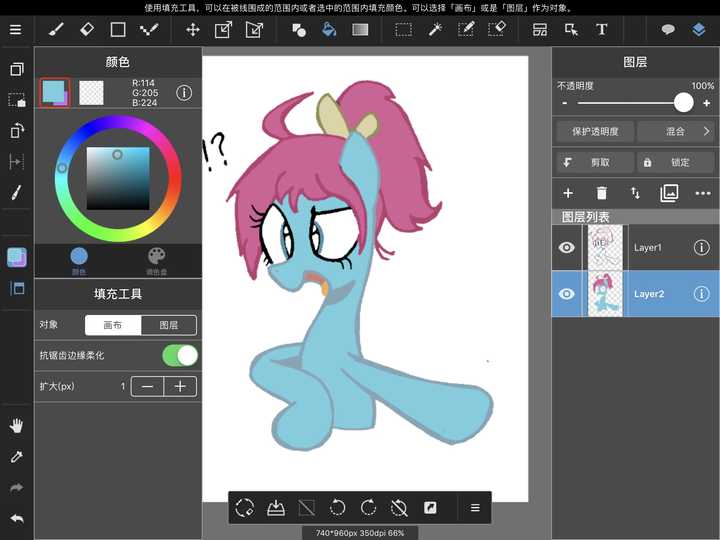Image resolution: width=720 pixels, height=540 pixels.
Task: Select the polyline Dot tool
Action: pos(149,30)
